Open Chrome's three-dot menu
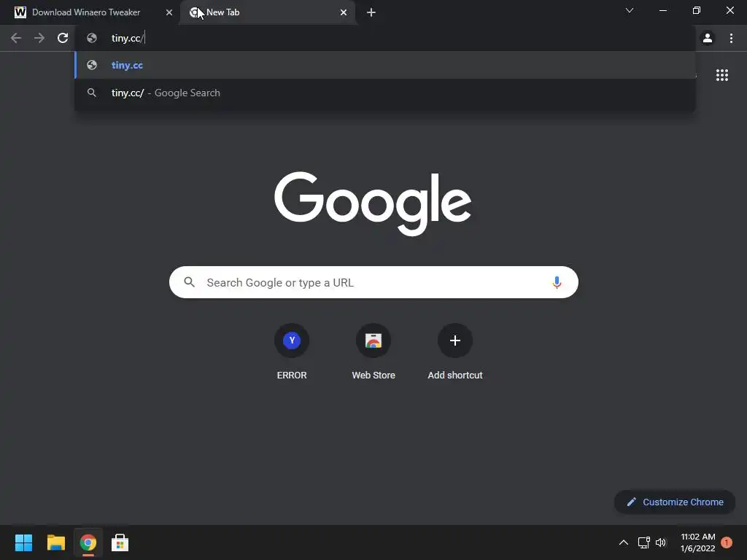The width and height of the screenshot is (747, 560). pyautogui.click(x=731, y=38)
